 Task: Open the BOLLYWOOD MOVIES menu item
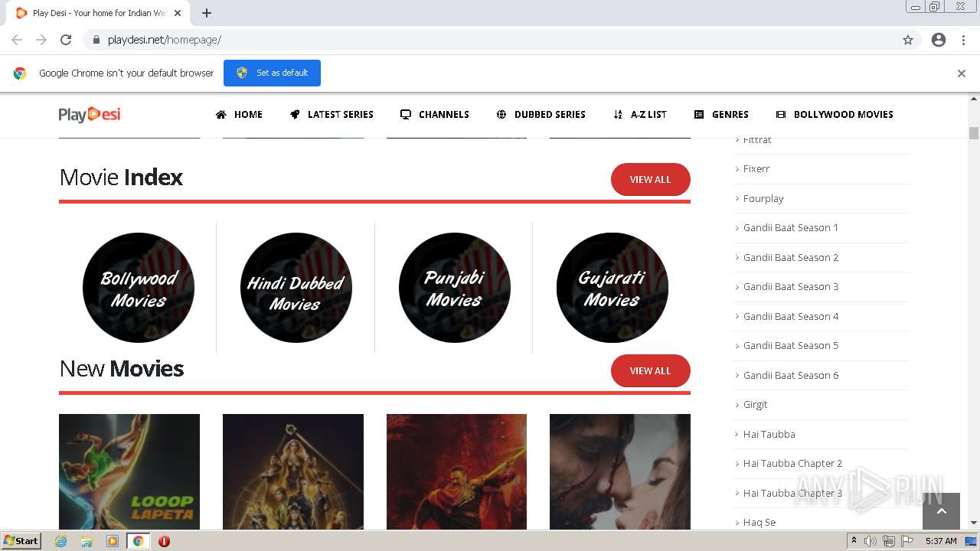point(835,115)
